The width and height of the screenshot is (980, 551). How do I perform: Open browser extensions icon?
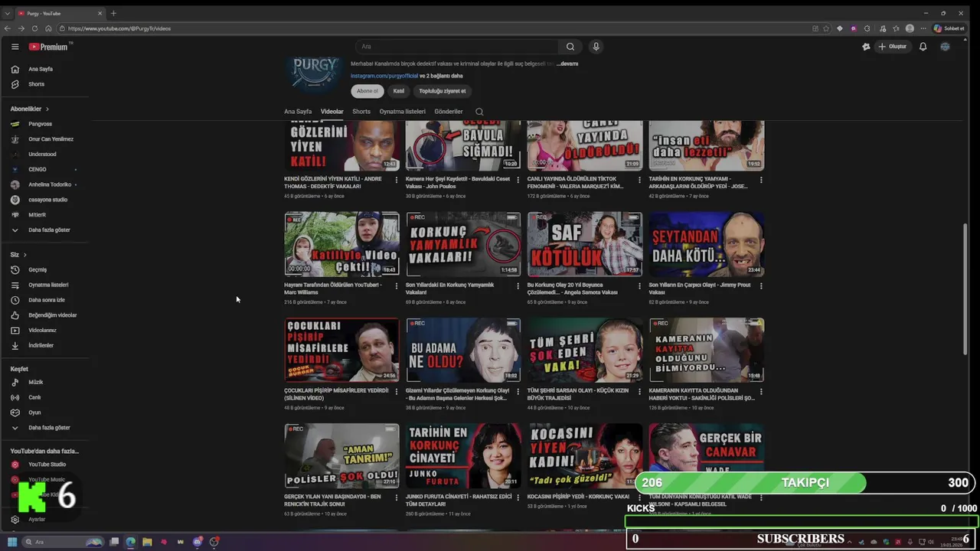click(x=867, y=28)
